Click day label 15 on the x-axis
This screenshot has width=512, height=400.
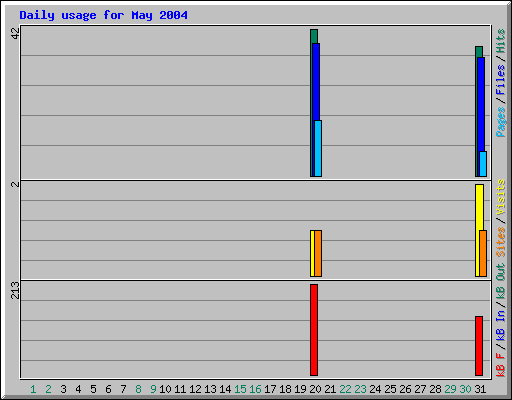[x=240, y=389]
